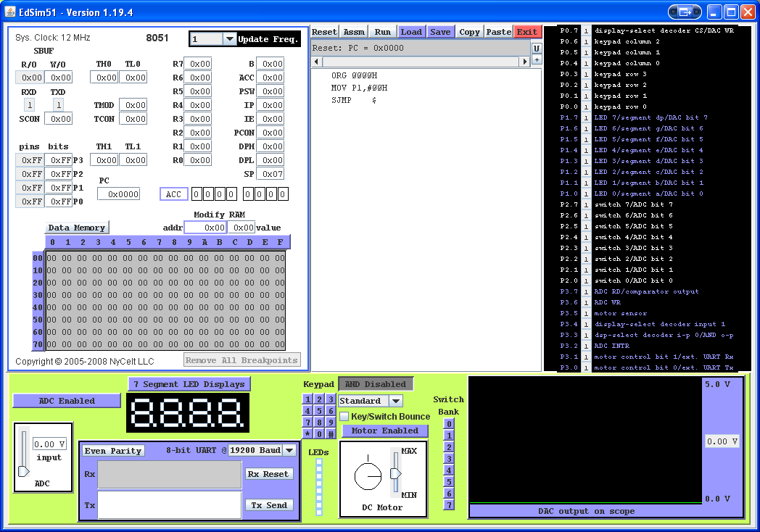Save the current assembly code
This screenshot has height=532, width=760.
pos(440,31)
